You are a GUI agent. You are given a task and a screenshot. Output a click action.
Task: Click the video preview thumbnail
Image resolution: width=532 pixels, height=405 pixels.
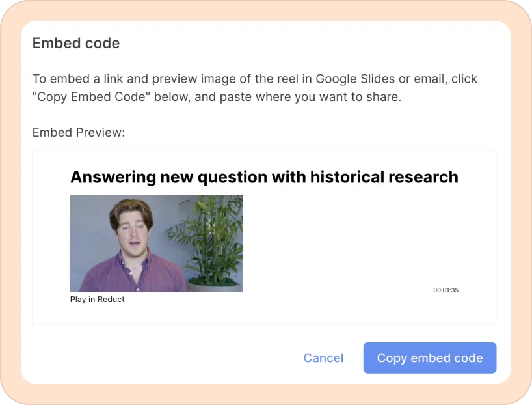point(156,244)
